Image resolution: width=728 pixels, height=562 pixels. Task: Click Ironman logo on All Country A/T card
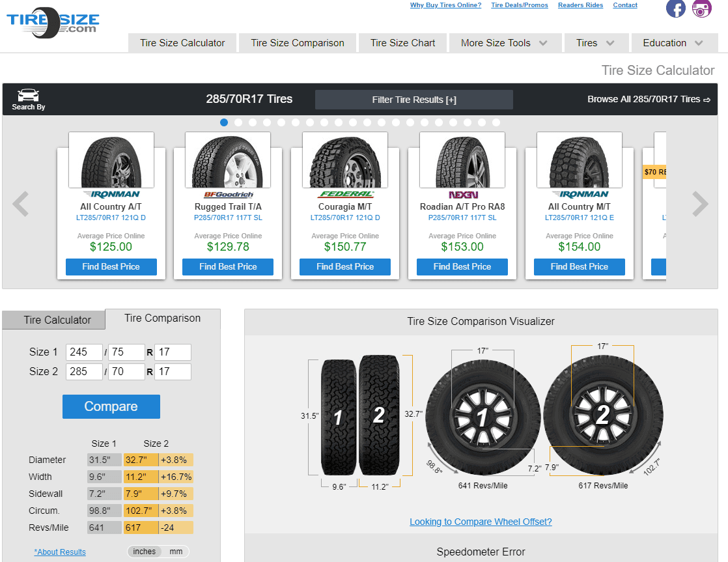click(x=111, y=194)
